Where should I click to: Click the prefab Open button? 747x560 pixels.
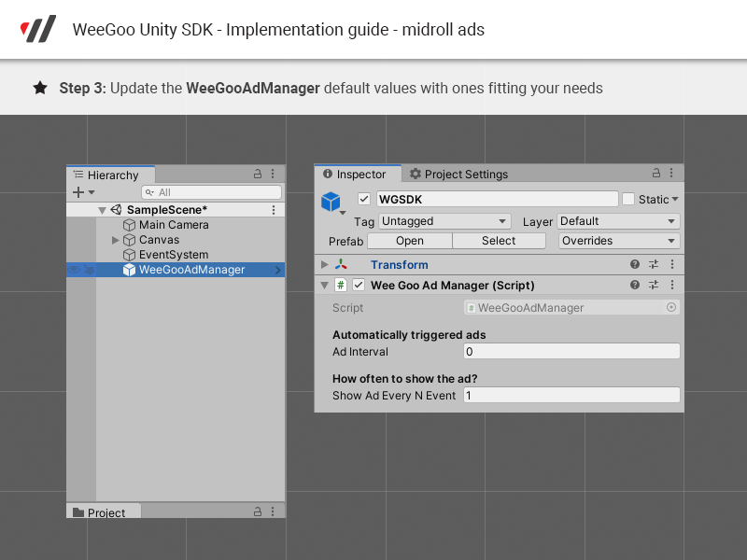(410, 241)
